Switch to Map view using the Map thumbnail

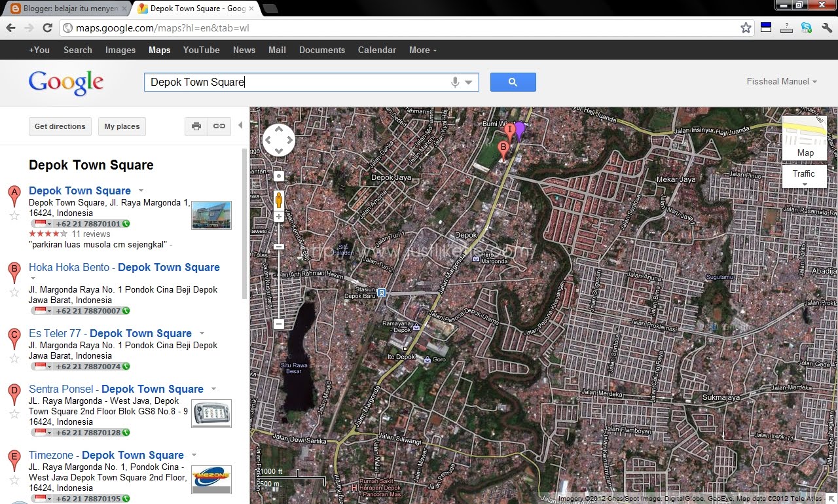tap(805, 138)
